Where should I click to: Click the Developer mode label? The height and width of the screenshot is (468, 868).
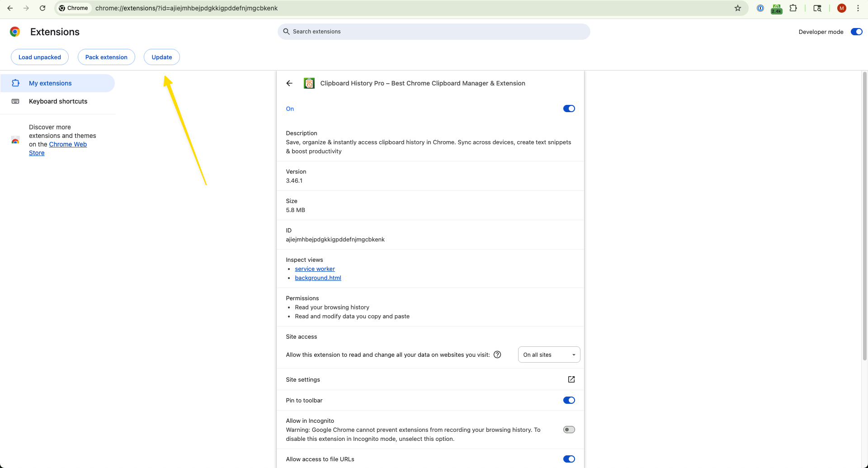tap(821, 32)
